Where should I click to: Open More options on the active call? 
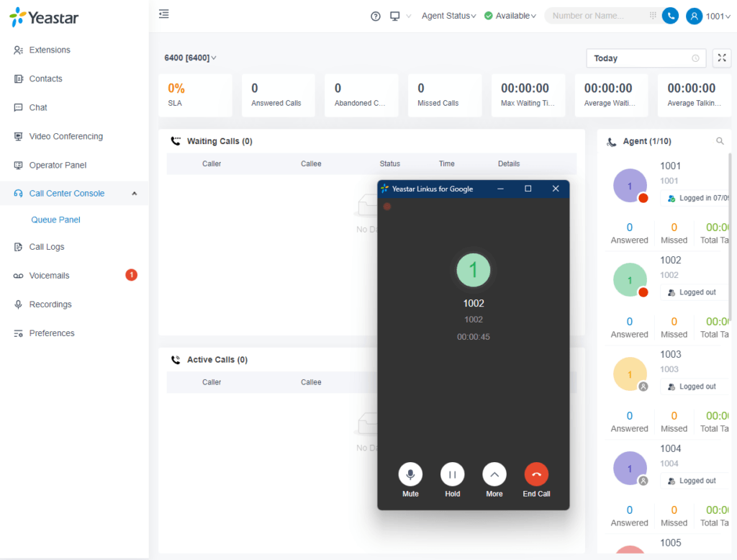click(x=494, y=474)
